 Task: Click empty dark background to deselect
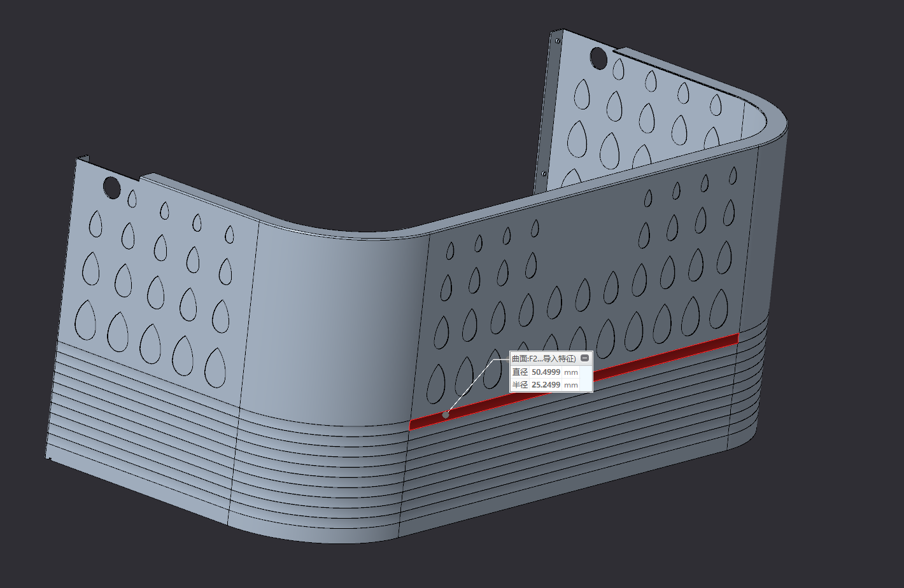191,76
